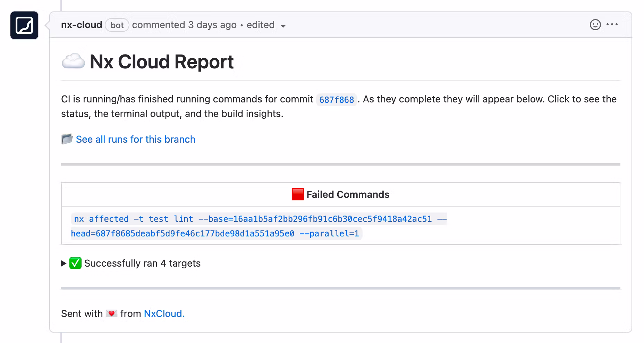Image resolution: width=644 pixels, height=343 pixels.
Task: Open the '3 days ago' comment timestamp
Action: (212, 25)
